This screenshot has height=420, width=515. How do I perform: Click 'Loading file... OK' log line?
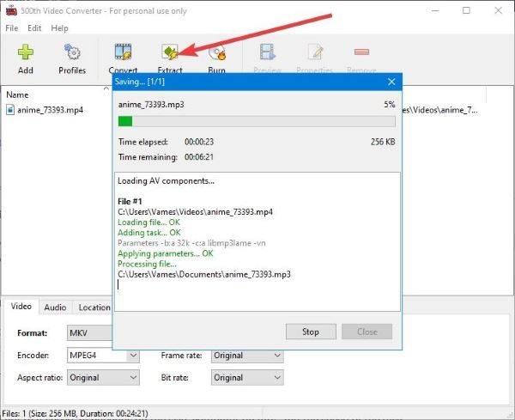coord(148,222)
